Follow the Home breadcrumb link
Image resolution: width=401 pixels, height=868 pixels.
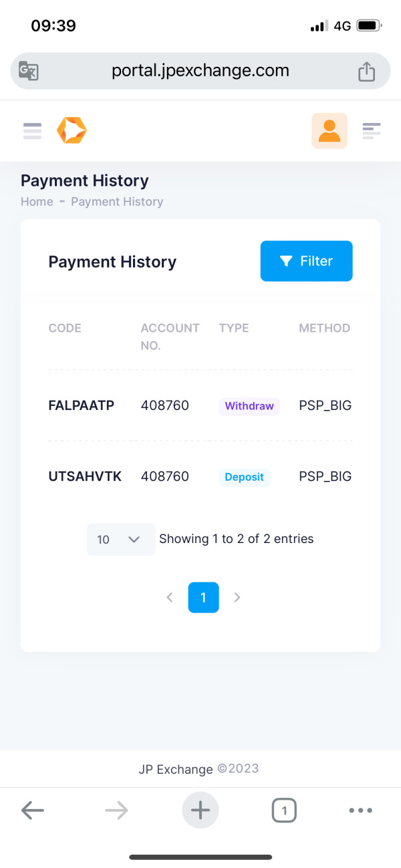coord(37,201)
